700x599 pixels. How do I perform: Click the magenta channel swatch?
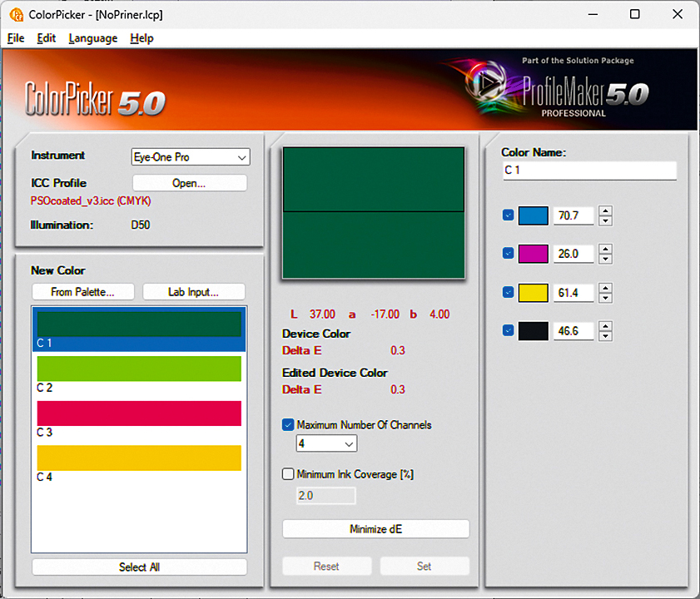tap(533, 254)
